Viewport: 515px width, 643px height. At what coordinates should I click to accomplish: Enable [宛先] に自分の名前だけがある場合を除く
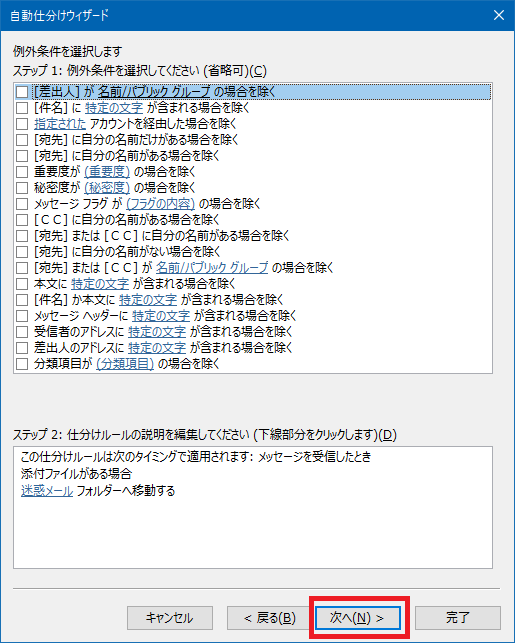tap(22, 140)
